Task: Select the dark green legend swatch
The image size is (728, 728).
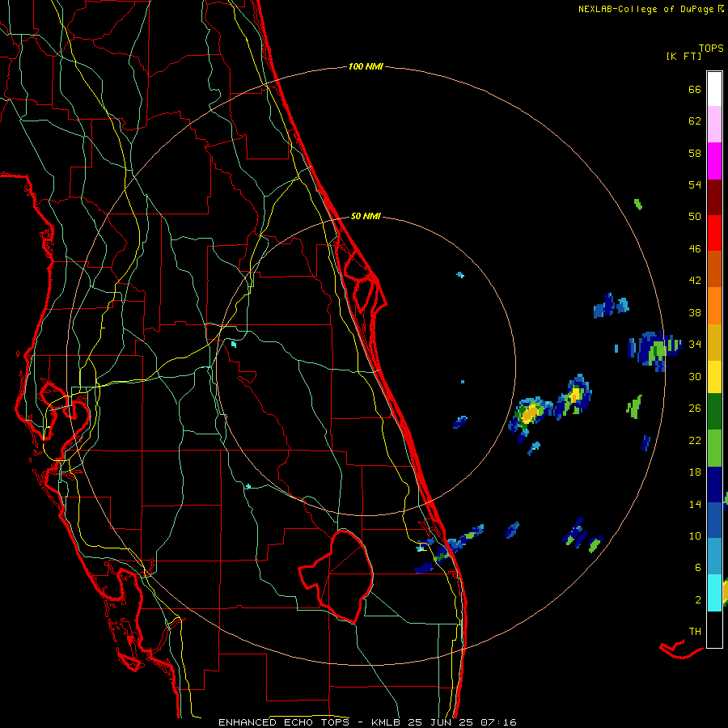Action: point(714,412)
